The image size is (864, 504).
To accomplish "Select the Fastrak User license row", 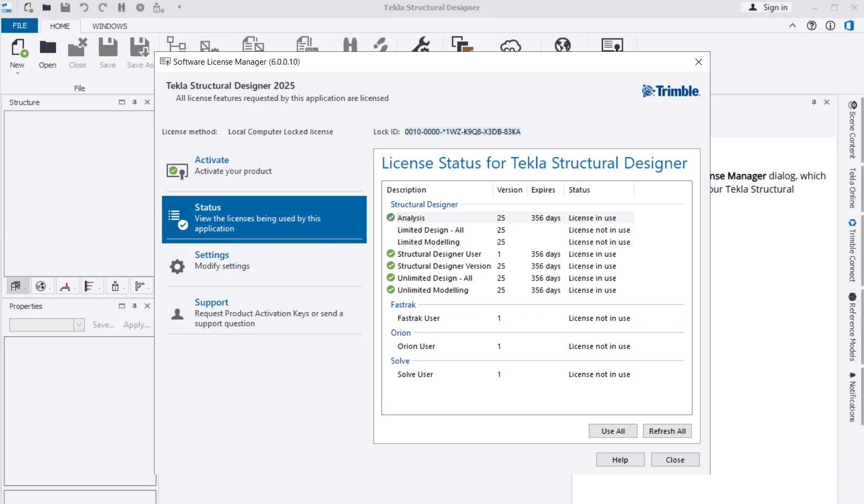I will point(509,318).
